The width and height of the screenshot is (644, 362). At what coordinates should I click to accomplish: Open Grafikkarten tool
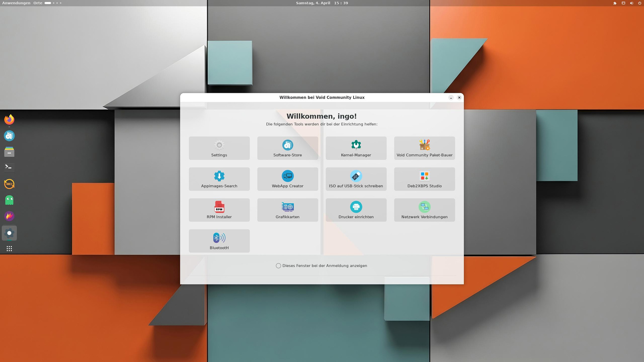[x=287, y=210]
